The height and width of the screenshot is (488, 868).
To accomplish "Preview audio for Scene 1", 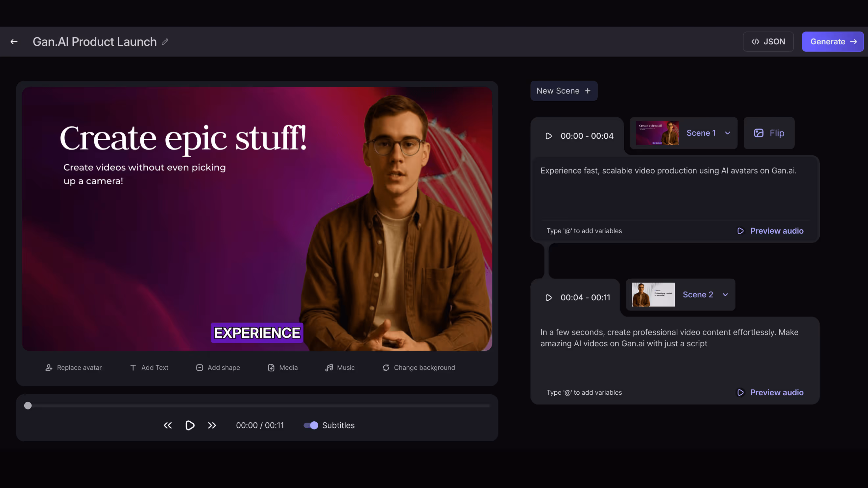I will pyautogui.click(x=770, y=231).
